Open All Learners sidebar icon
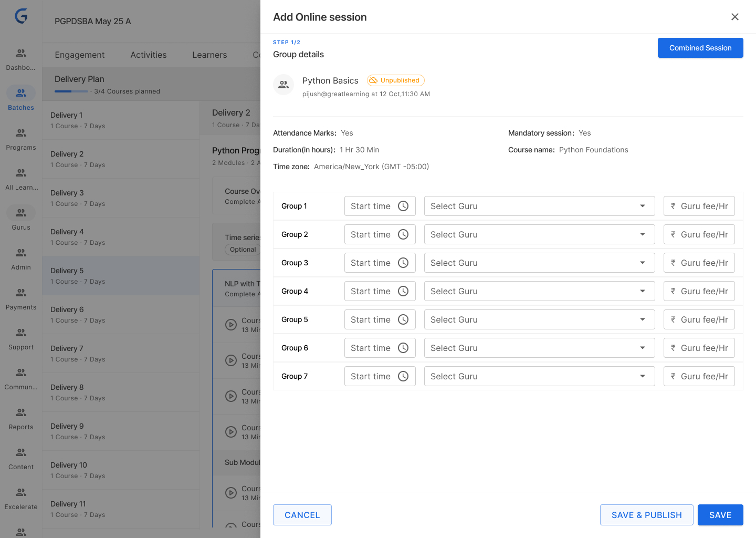This screenshot has height=538, width=756. [21, 173]
